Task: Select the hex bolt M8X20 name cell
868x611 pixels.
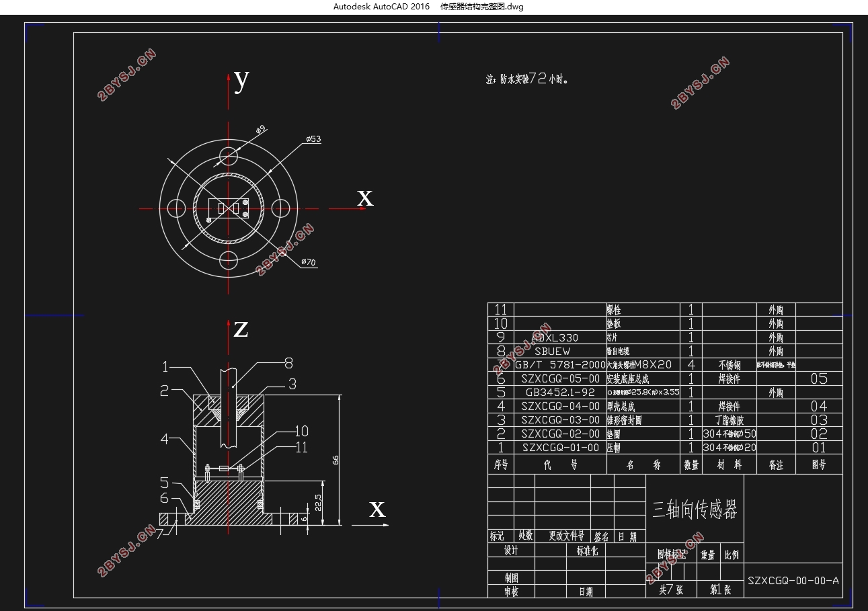Action: click(639, 364)
